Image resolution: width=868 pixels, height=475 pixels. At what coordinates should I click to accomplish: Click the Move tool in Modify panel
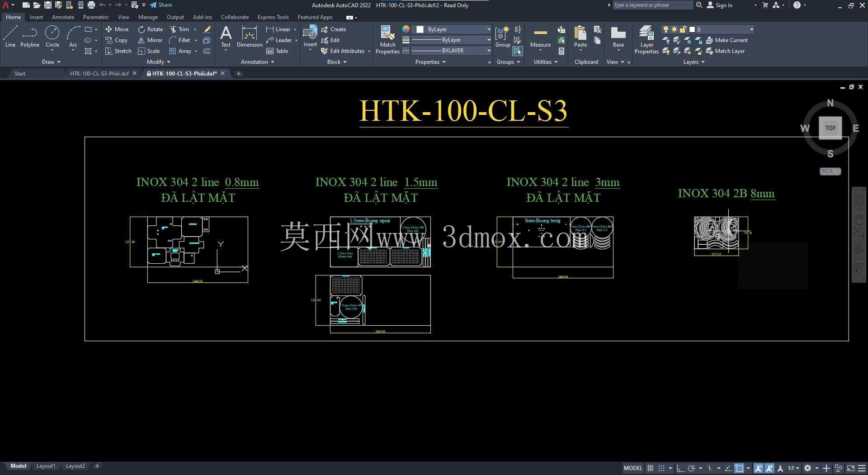[117, 29]
